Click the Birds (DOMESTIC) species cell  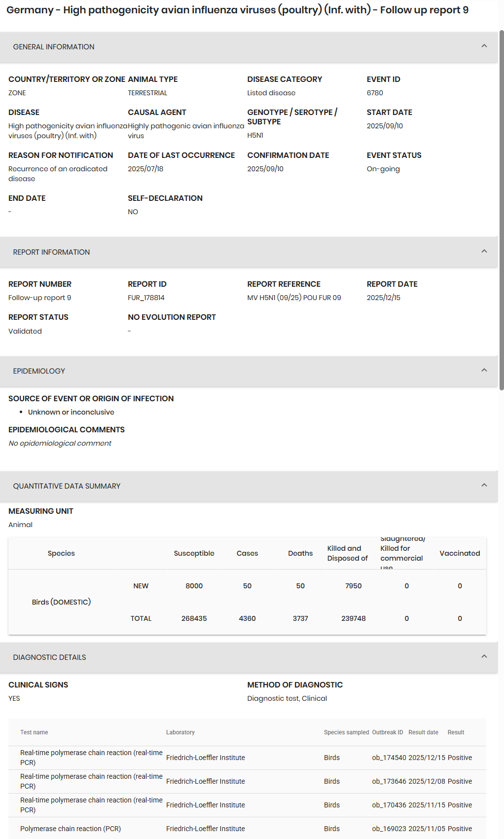pyautogui.click(x=61, y=602)
